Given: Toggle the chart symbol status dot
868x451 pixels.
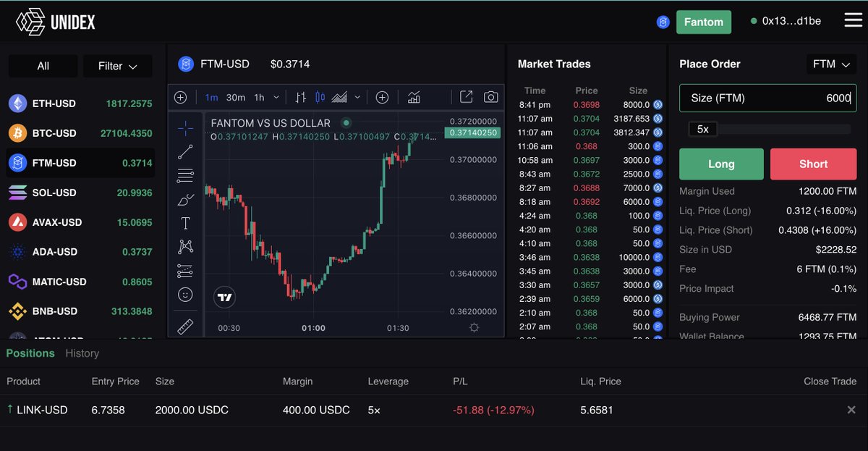Looking at the screenshot, I should (x=346, y=123).
